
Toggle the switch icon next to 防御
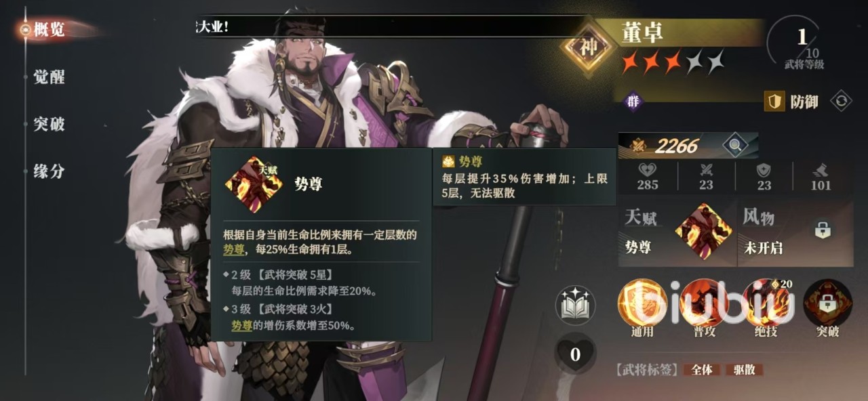coord(841,102)
